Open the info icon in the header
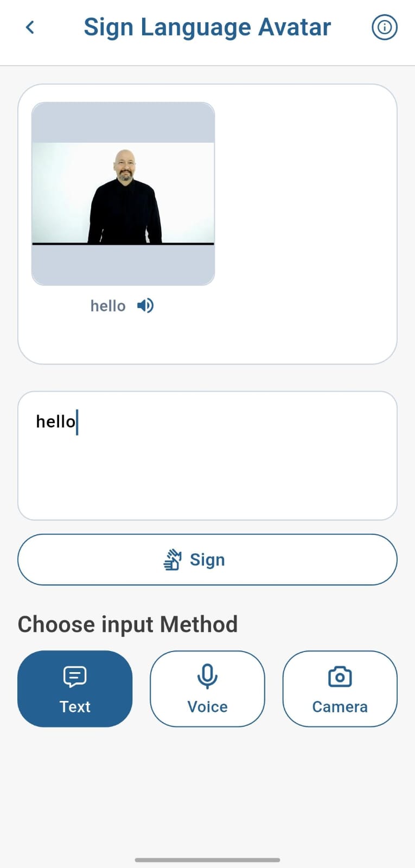 [x=384, y=27]
